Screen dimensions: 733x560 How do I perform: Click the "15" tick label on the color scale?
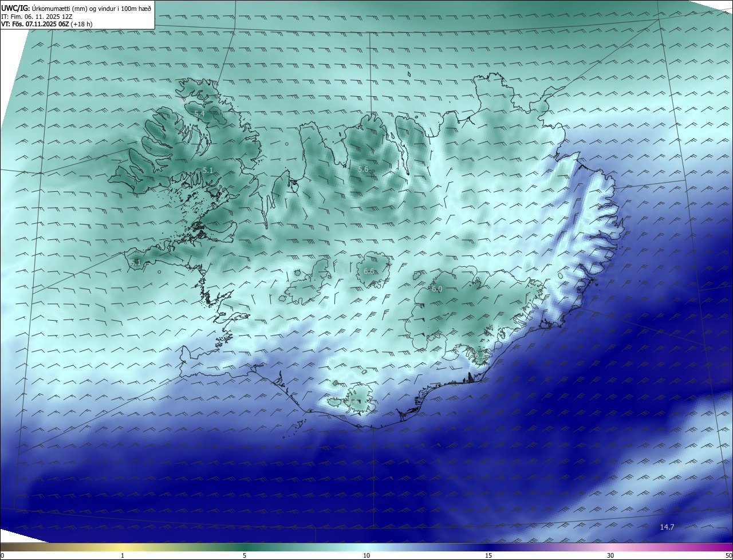(x=488, y=555)
